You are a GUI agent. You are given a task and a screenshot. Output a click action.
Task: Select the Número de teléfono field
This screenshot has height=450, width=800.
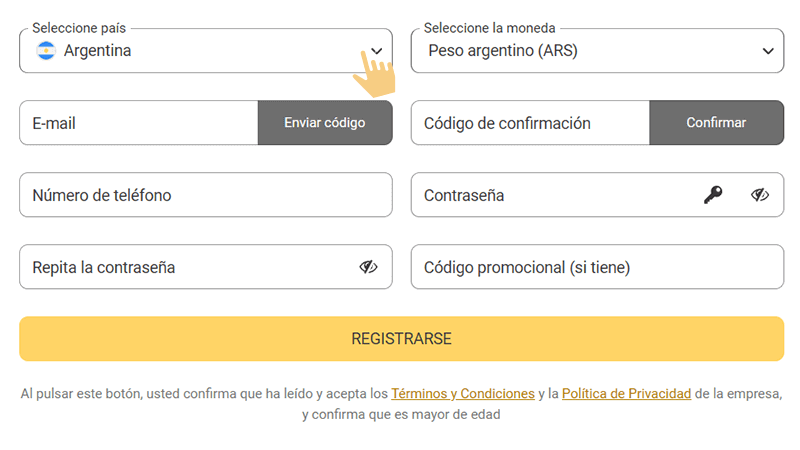(x=205, y=195)
